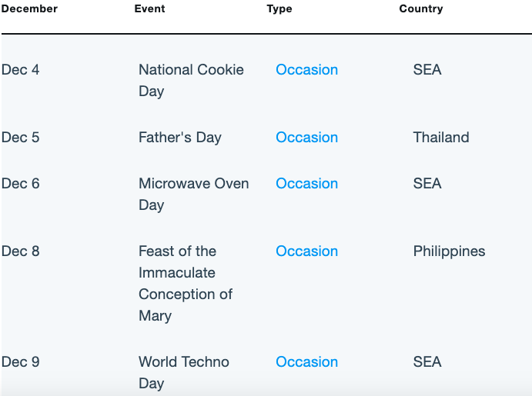The image size is (532, 396).
Task: Select the Father's Day event text
Action: click(x=180, y=138)
